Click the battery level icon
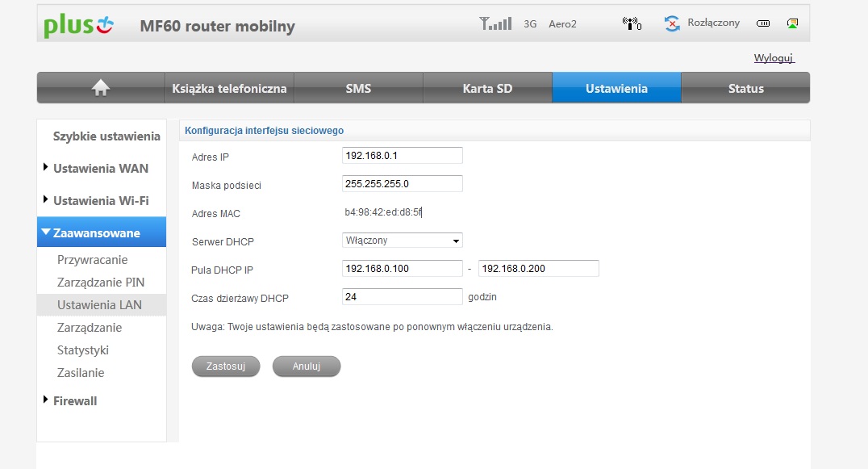Viewport: 868px width, 469px height. click(763, 23)
